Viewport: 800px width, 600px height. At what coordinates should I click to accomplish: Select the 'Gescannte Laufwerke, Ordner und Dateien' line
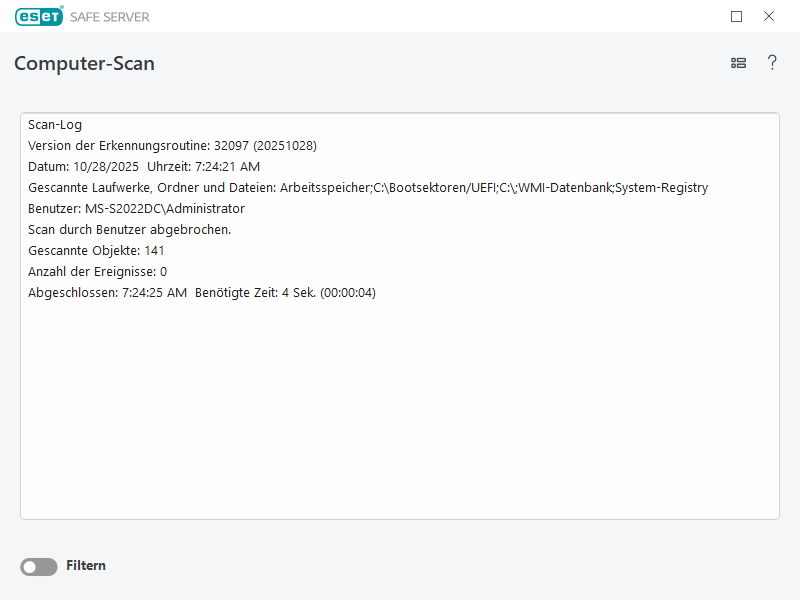368,188
